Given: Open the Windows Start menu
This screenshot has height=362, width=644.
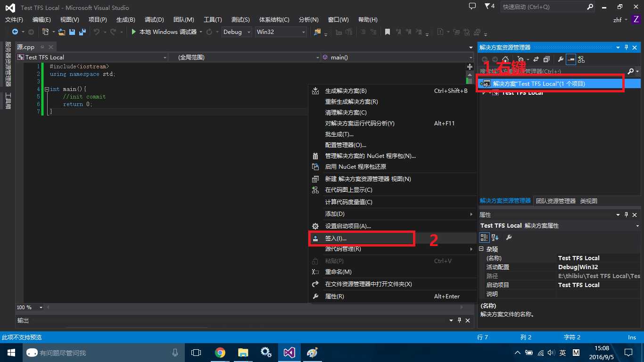Looking at the screenshot, I should pyautogui.click(x=10, y=353).
